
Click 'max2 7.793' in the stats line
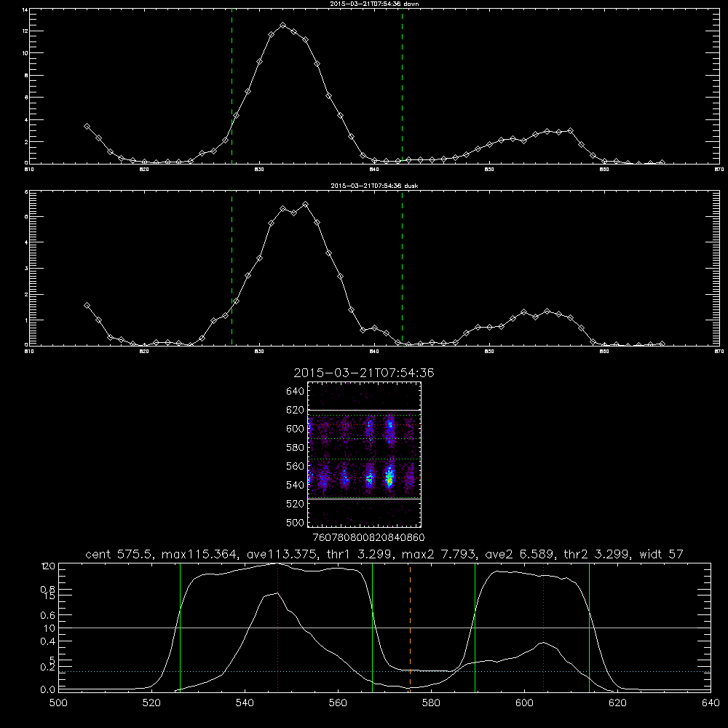pos(438,554)
